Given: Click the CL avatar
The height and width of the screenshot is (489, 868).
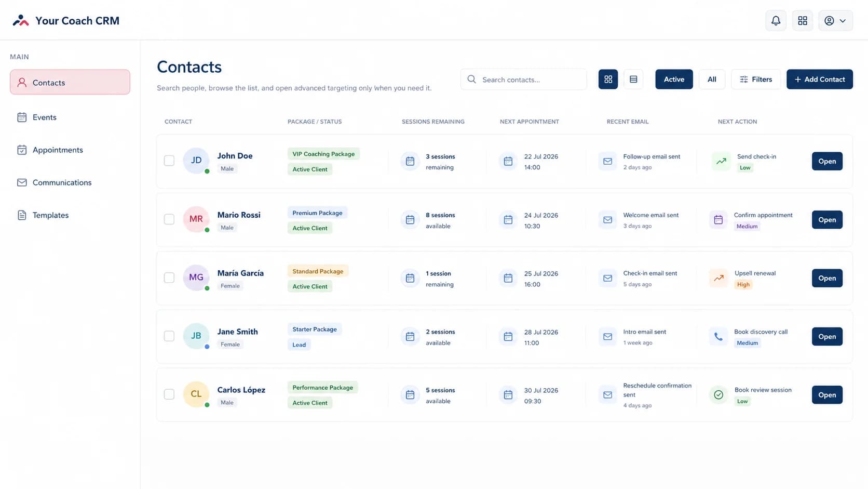Looking at the screenshot, I should [196, 394].
